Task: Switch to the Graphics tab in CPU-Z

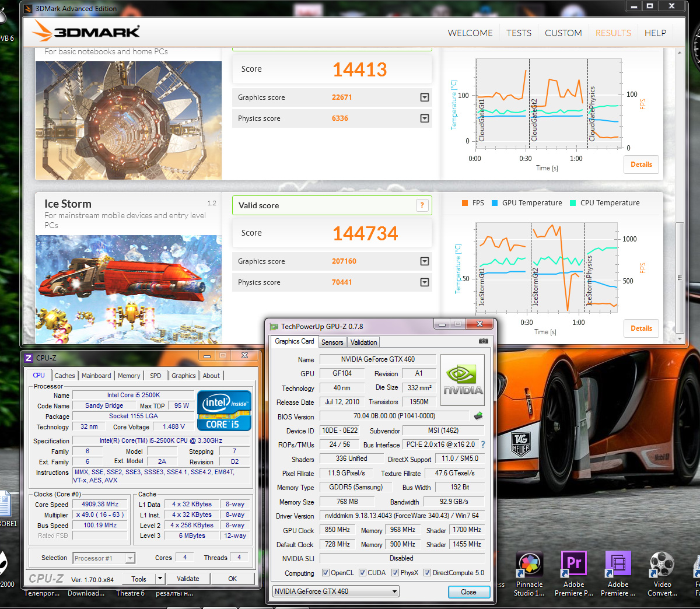Action: (x=184, y=376)
